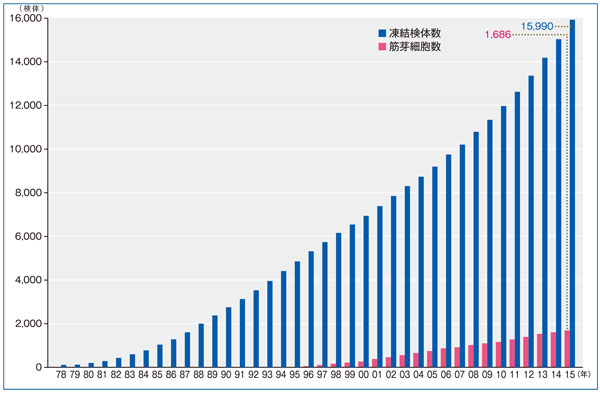Screen dimensions: 600x393
Task: Select the blue bar for year 00
Action: pos(366,291)
